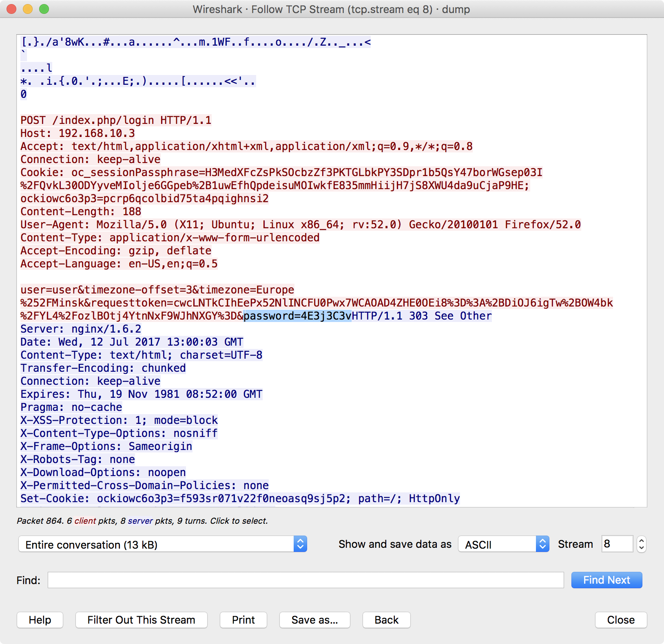Maximize window with the green button
Image resolution: width=664 pixels, height=644 pixels.
[x=44, y=9]
